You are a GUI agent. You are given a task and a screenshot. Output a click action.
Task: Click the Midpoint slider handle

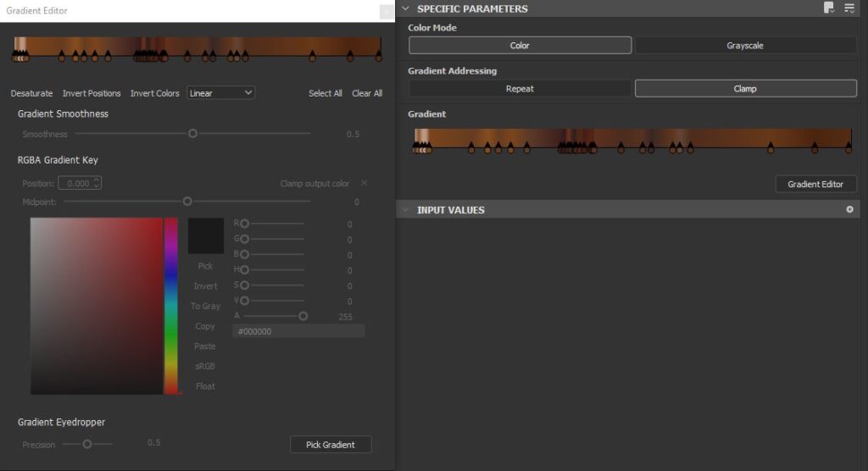pyautogui.click(x=187, y=202)
